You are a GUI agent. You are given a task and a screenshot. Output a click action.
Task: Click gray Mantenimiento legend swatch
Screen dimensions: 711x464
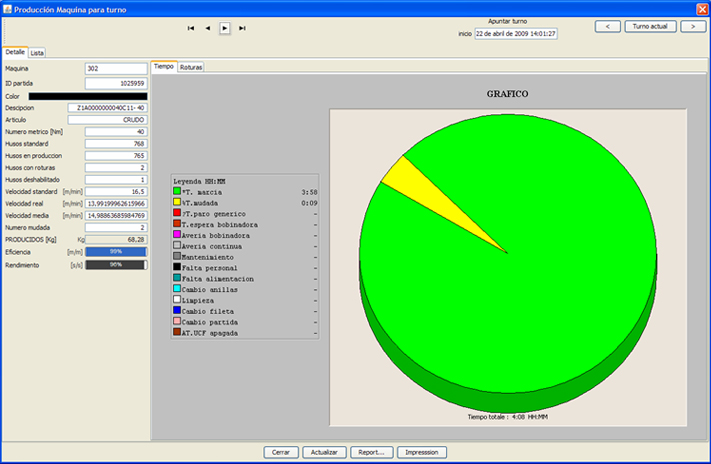point(177,256)
